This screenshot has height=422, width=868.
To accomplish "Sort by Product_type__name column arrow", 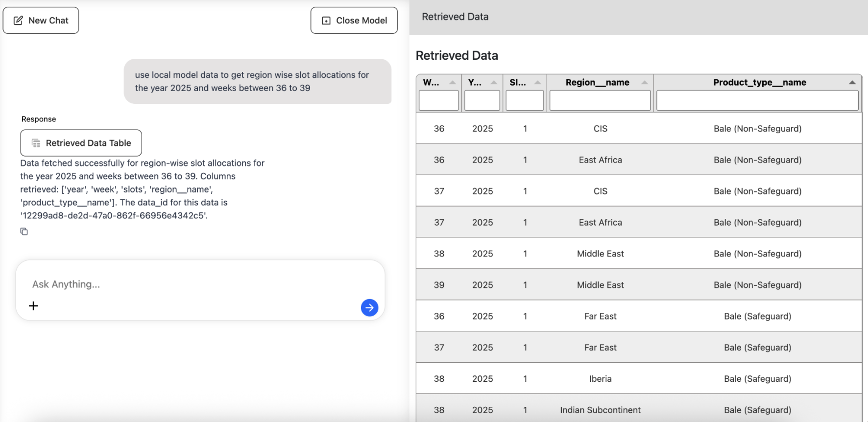I will [x=852, y=83].
